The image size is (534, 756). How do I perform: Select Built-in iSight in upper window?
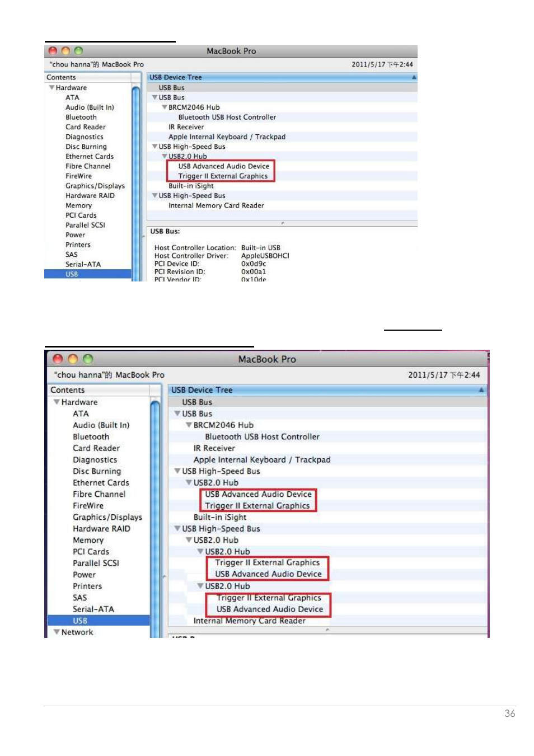[191, 186]
